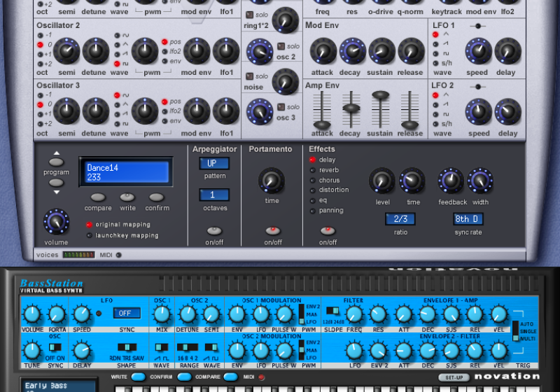Viewport: 560px width, 392px height.
Task: Toggle solo for noise
Action: [x=250, y=76]
